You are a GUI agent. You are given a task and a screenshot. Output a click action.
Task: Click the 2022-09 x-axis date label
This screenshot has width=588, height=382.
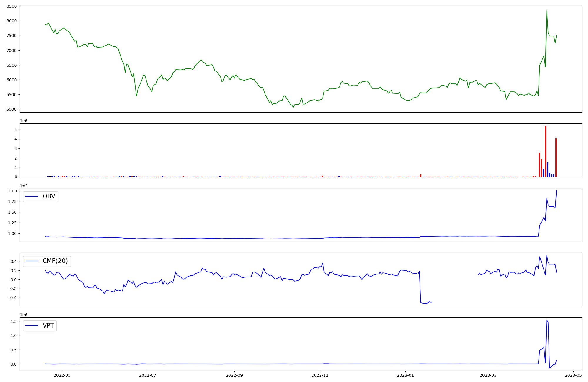(234, 375)
